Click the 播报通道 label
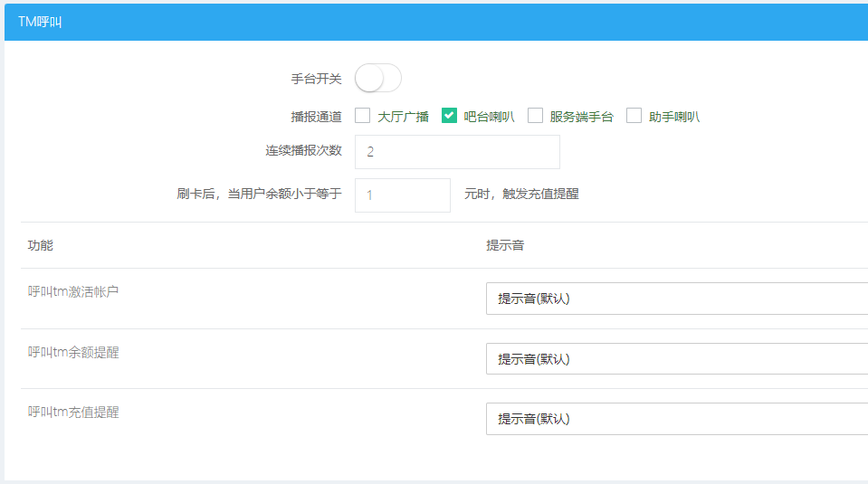The height and width of the screenshot is (484, 868). click(x=316, y=117)
